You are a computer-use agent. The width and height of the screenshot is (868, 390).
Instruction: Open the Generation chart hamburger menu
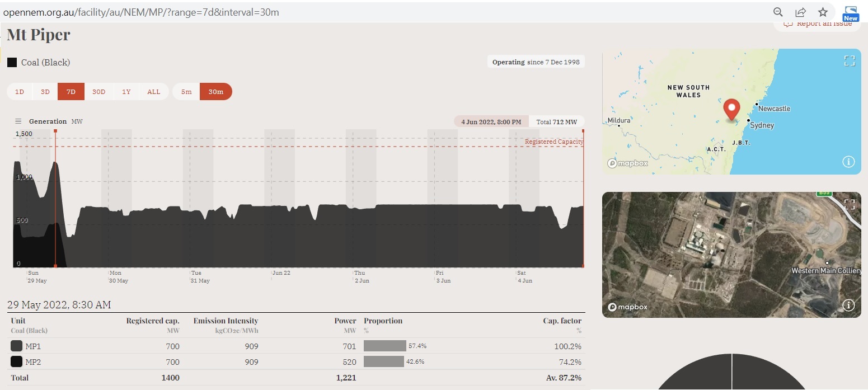(18, 121)
